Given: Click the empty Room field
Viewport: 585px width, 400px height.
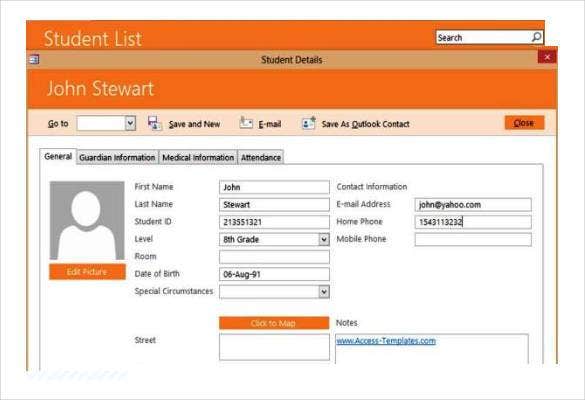Looking at the screenshot, I should (x=274, y=257).
